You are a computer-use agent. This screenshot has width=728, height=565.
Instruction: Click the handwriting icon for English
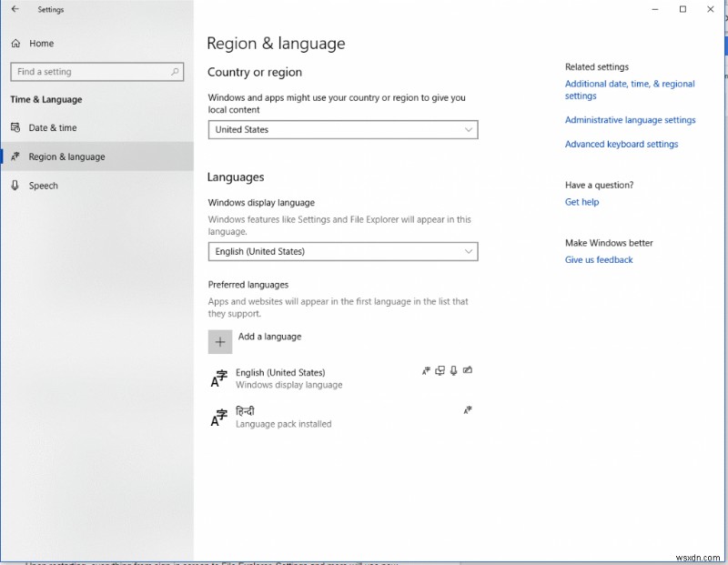coord(468,370)
